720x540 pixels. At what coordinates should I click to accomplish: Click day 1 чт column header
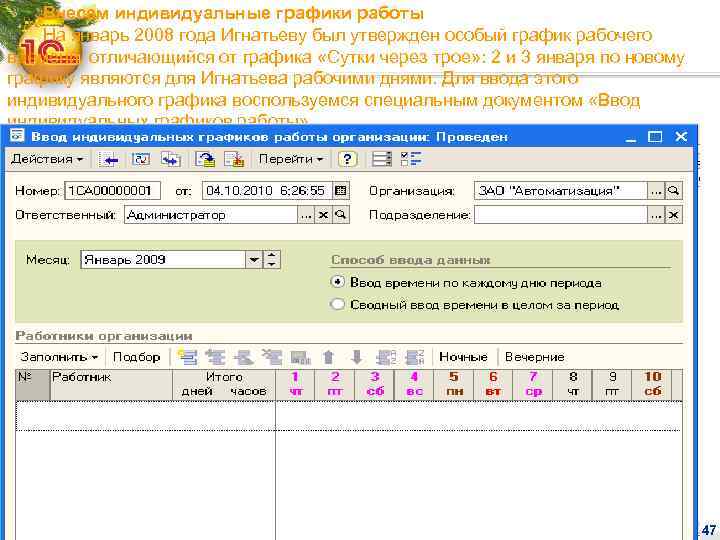click(x=295, y=385)
